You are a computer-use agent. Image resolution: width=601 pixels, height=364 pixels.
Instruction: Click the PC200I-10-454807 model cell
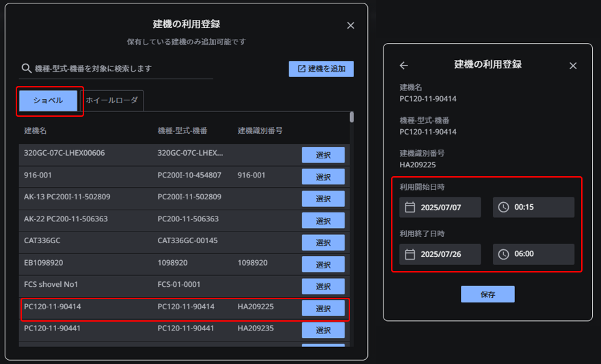(189, 176)
